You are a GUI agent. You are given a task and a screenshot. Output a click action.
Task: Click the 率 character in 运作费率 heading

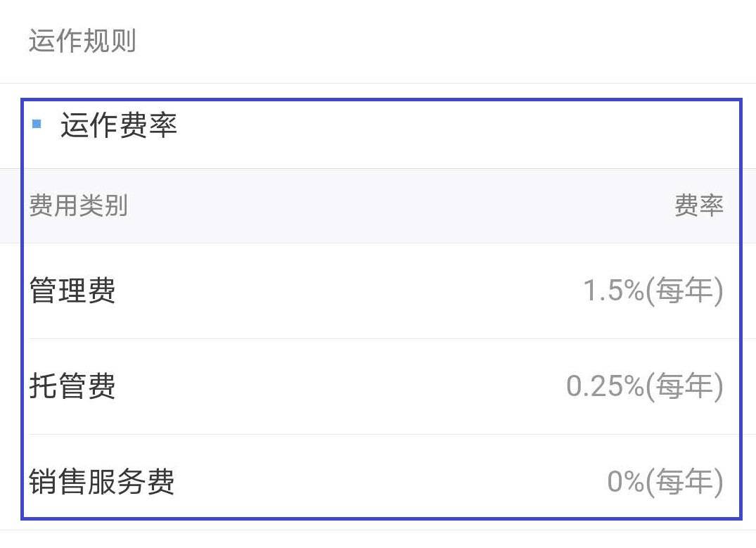[163, 125]
